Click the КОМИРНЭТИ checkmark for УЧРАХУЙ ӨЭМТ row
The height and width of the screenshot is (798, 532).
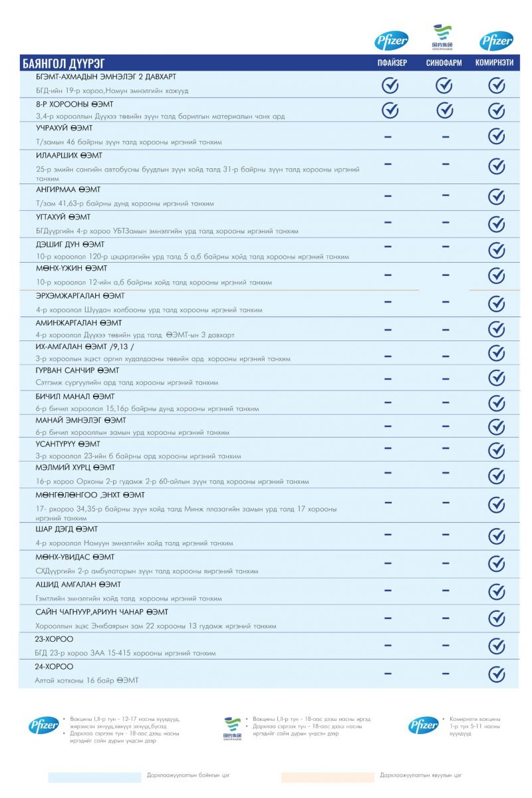pyautogui.click(x=496, y=136)
